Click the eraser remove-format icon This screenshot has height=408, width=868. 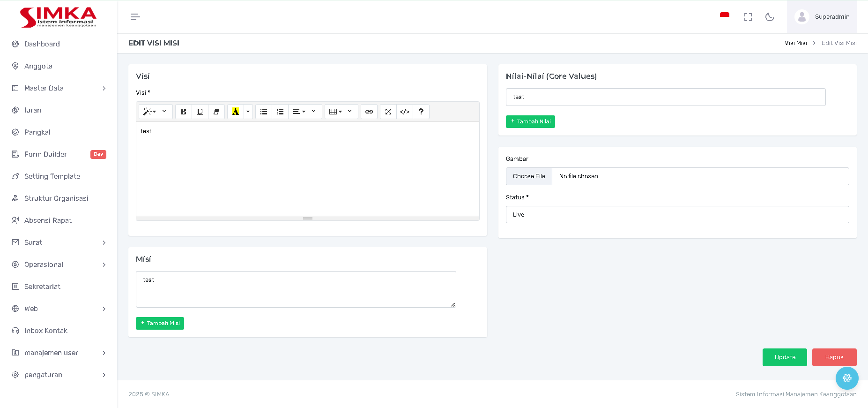[x=216, y=112]
